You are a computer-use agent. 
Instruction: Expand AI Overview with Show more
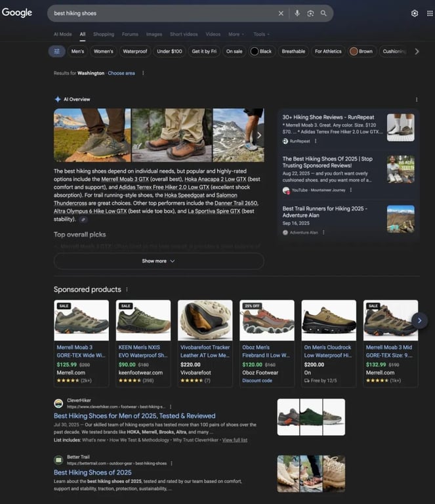tap(159, 261)
